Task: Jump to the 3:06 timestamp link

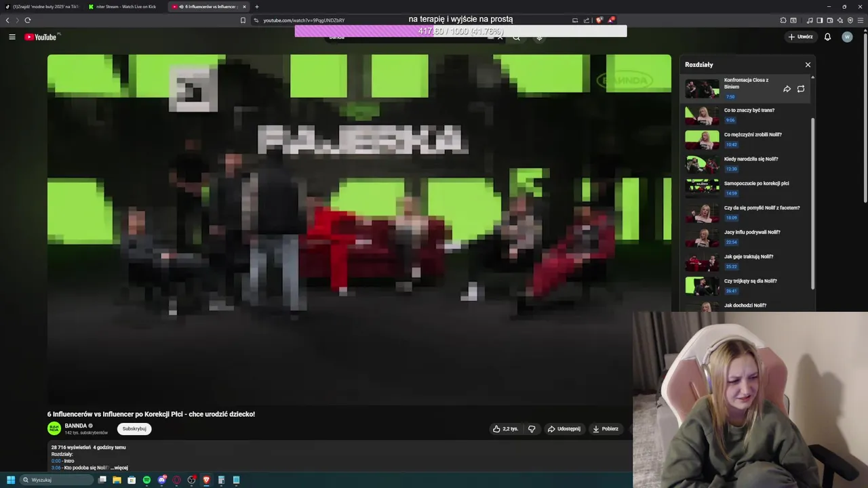Action: pyautogui.click(x=56, y=468)
